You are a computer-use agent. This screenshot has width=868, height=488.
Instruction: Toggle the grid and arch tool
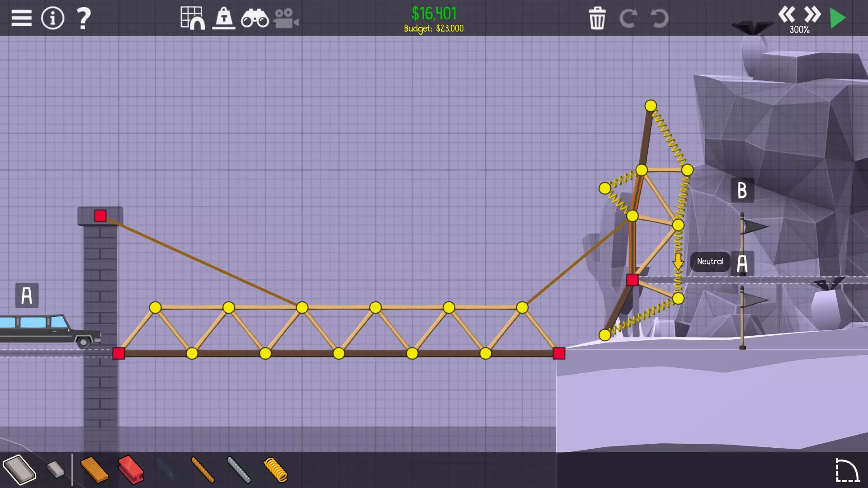(192, 19)
